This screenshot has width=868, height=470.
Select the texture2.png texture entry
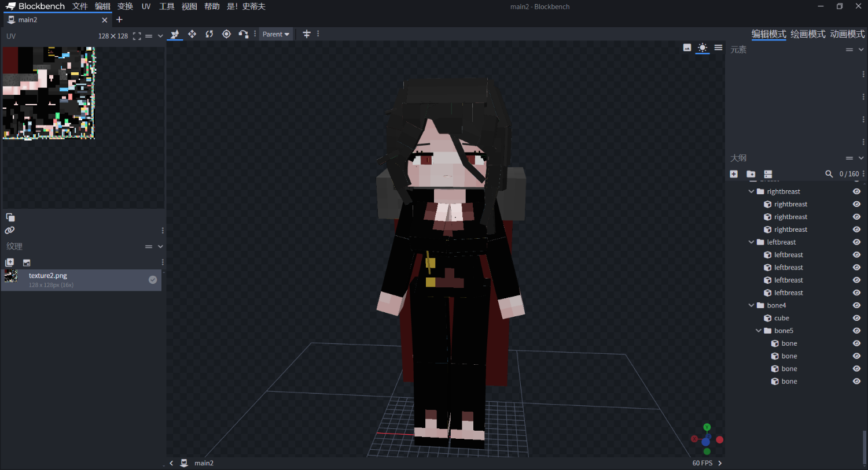[x=82, y=280]
